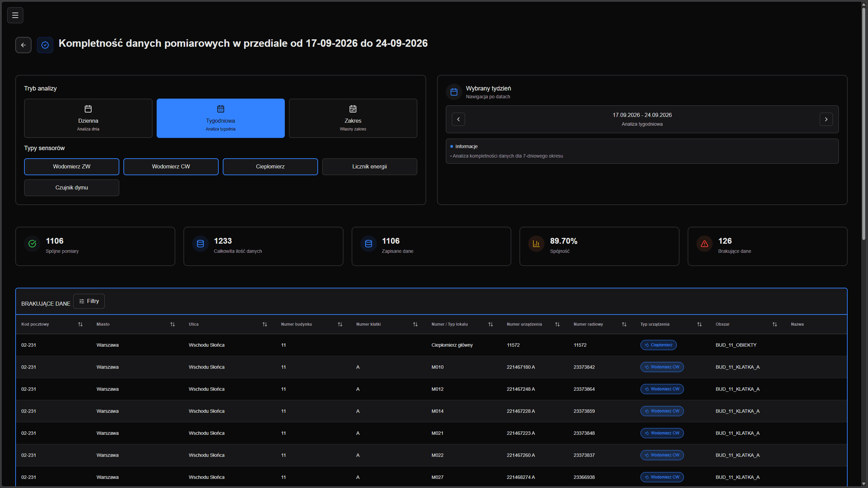This screenshot has width=868, height=488.
Task: Click the database icon for Całkowita ilość danych
Action: [200, 244]
